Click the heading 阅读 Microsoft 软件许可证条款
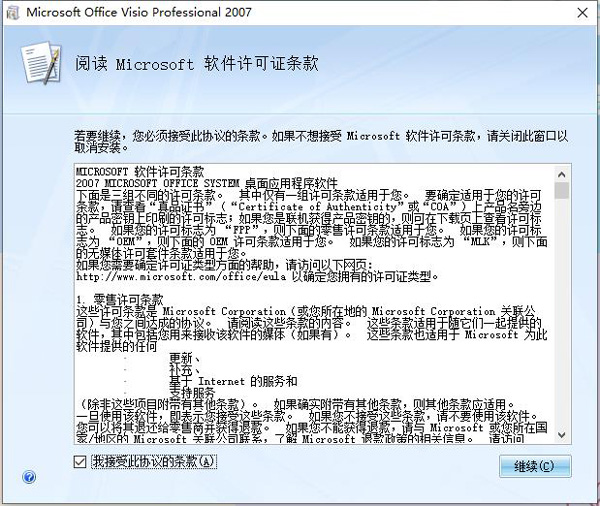The height and width of the screenshot is (506, 600). 196,64
